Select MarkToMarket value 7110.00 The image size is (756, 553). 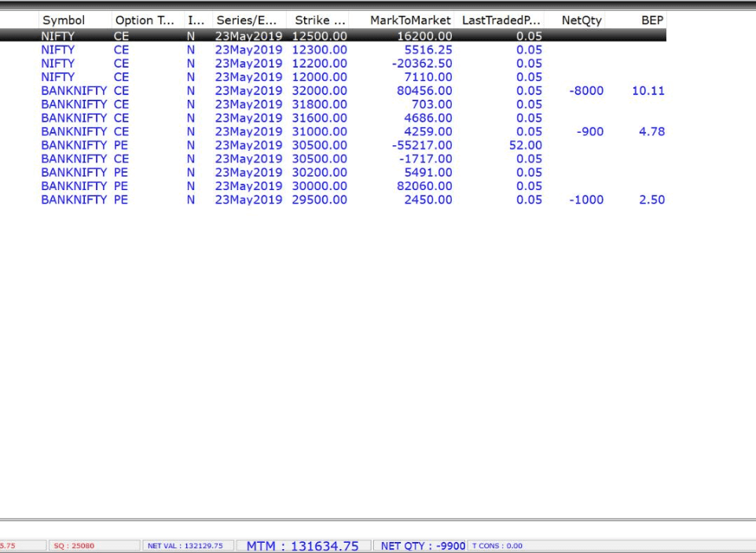point(428,77)
